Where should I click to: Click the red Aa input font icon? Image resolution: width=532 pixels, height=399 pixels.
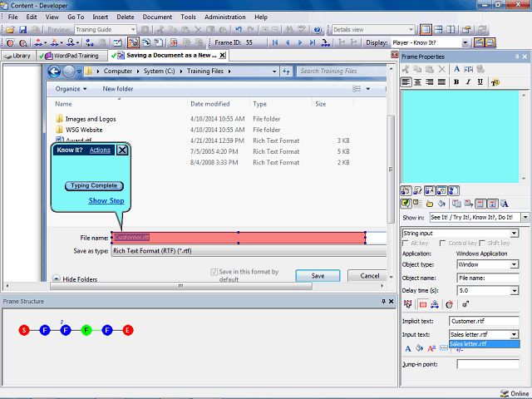pos(431,348)
